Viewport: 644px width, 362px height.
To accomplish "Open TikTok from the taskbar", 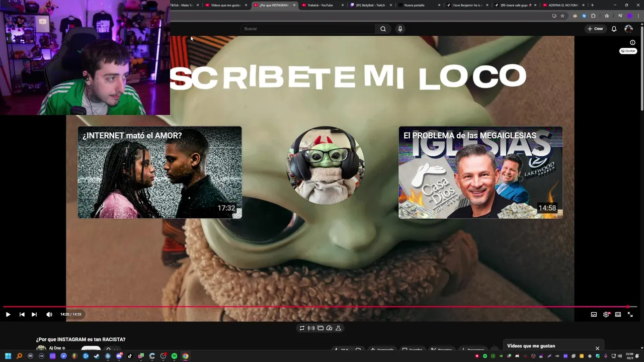I will [x=130, y=356].
